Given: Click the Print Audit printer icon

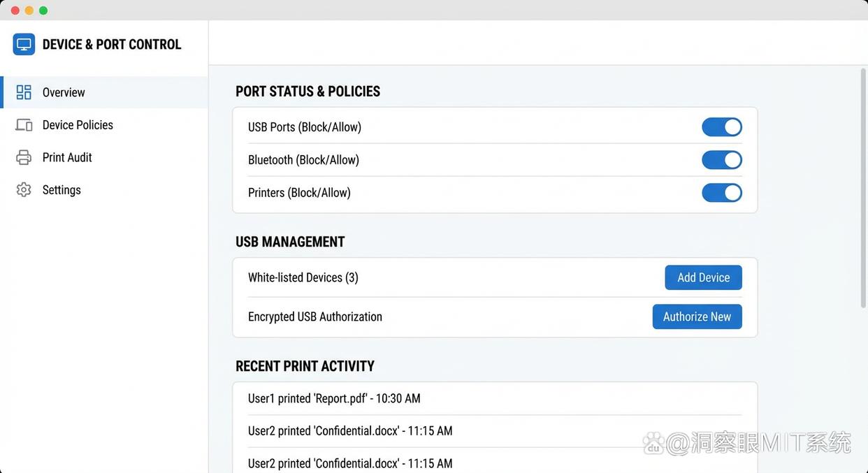Looking at the screenshot, I should click(x=24, y=157).
